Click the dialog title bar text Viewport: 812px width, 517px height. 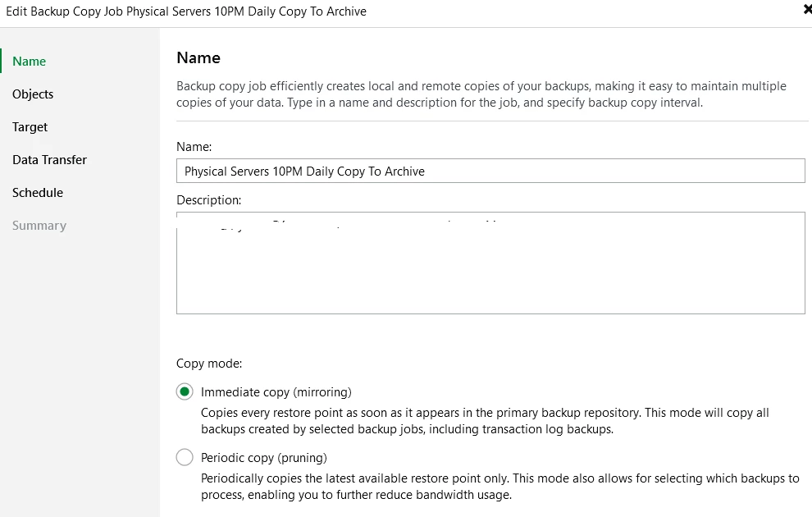pos(186,11)
